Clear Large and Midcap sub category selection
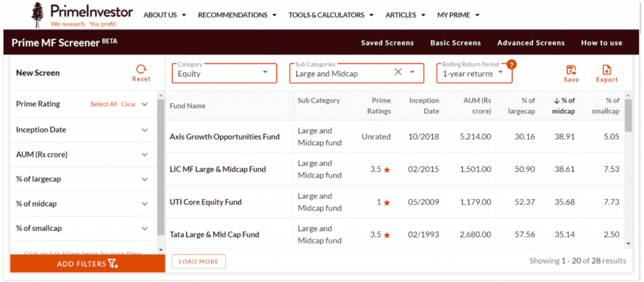 398,72
